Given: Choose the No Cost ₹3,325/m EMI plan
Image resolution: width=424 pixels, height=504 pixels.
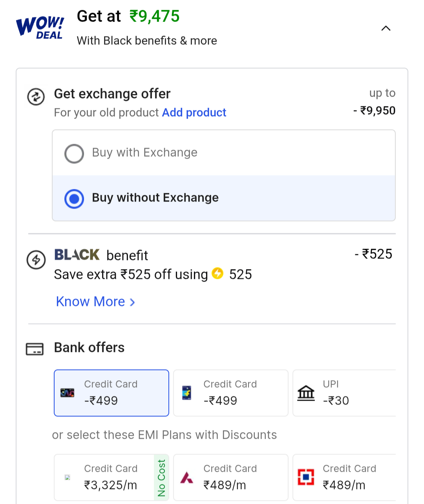Looking at the screenshot, I should 111,477.
